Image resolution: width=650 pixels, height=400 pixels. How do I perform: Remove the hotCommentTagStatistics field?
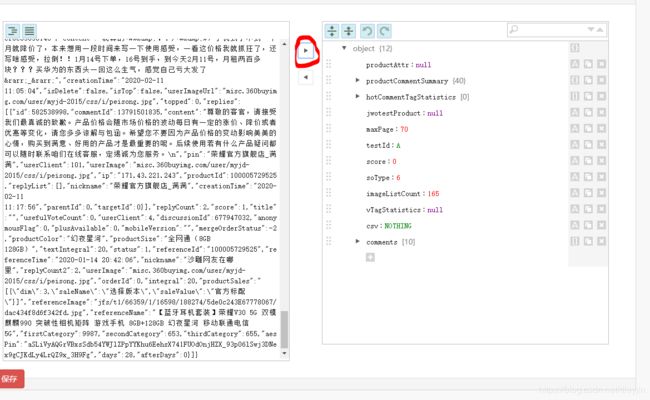(601, 96)
